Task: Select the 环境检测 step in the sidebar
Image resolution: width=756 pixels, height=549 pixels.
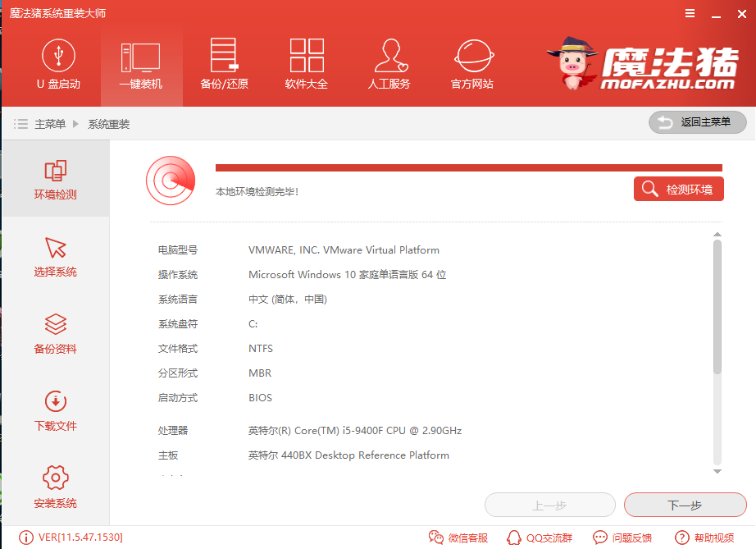Action: [55, 179]
